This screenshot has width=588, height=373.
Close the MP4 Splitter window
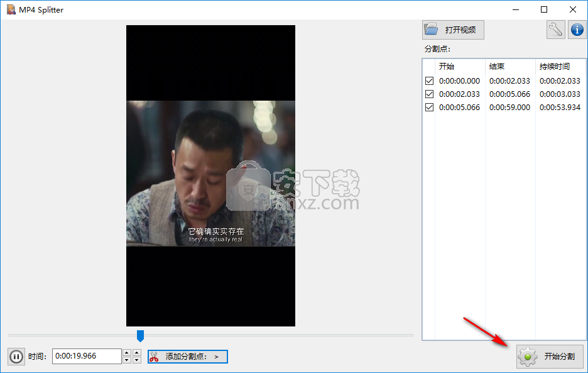[x=573, y=10]
